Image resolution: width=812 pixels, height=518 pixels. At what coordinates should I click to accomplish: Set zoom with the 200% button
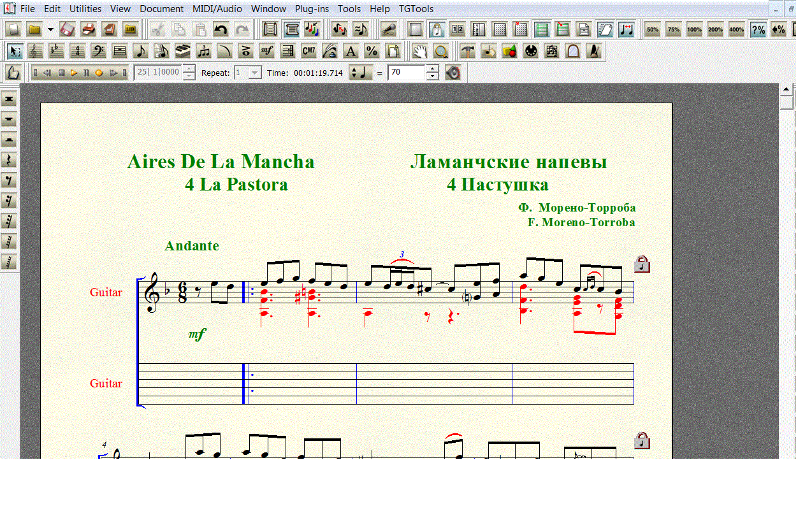click(x=715, y=29)
